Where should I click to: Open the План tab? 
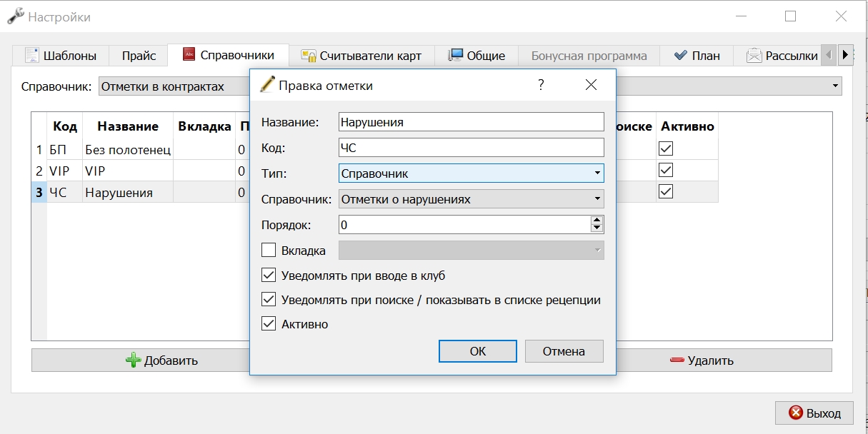[696, 56]
